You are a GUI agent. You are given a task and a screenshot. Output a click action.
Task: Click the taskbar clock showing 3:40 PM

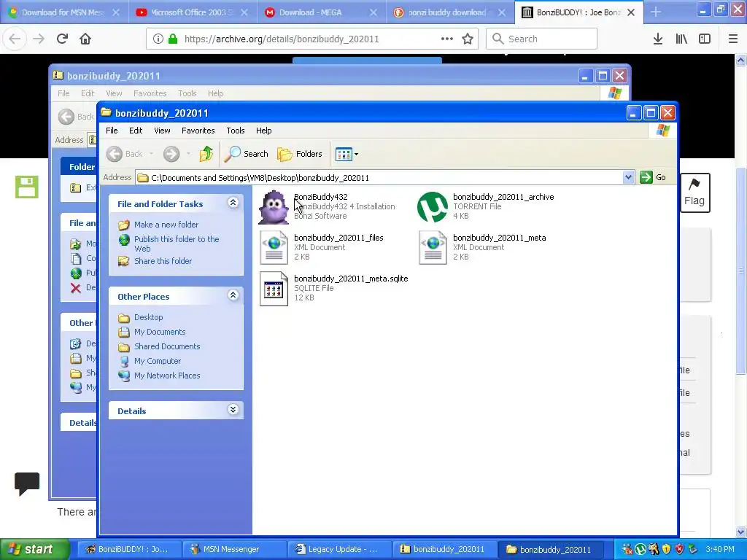[720, 549]
